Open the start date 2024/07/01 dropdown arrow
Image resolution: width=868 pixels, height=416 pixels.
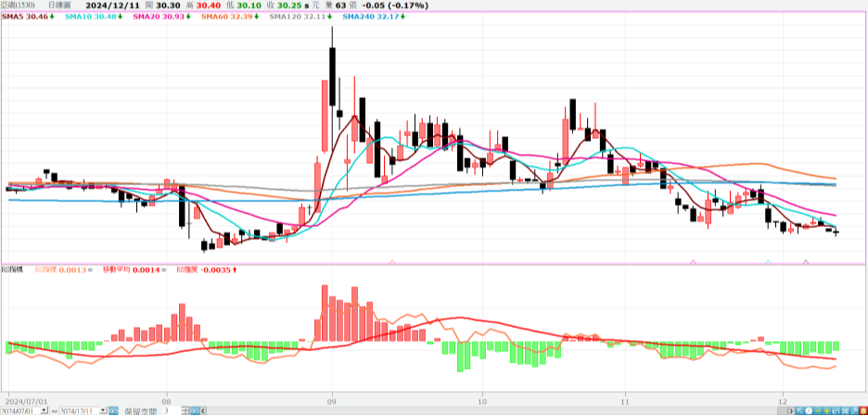[x=44, y=410]
